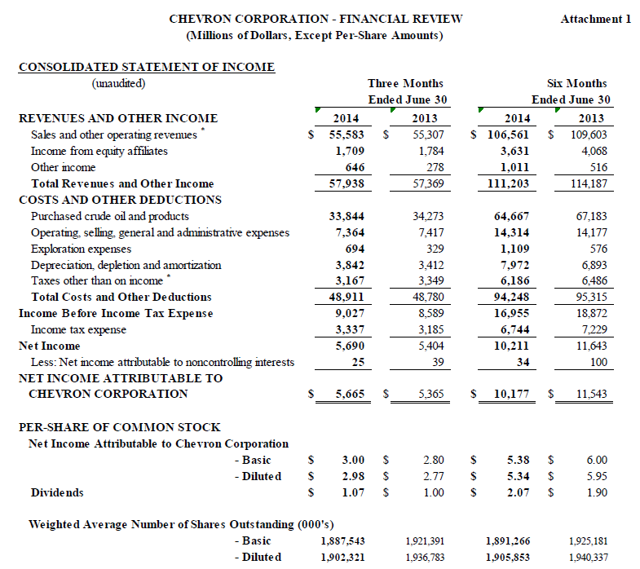Click 'PER-SHARE OF COMMON STOCK' heading

coord(119,427)
